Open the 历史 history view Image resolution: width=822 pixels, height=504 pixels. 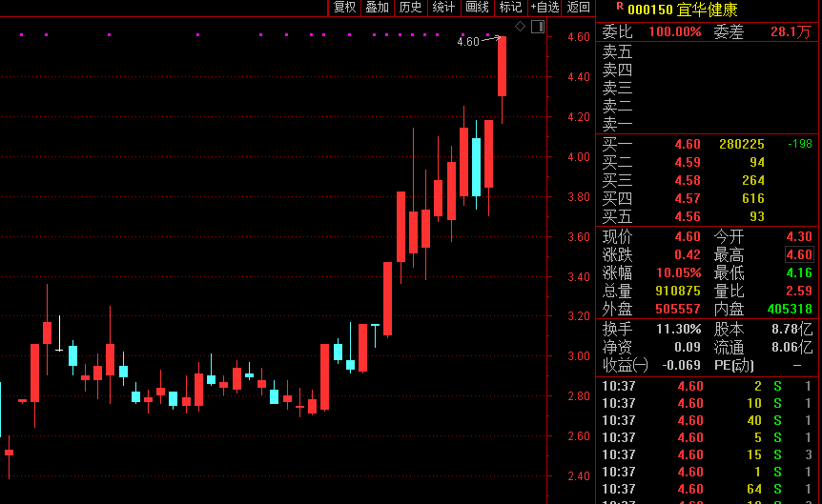tap(410, 8)
